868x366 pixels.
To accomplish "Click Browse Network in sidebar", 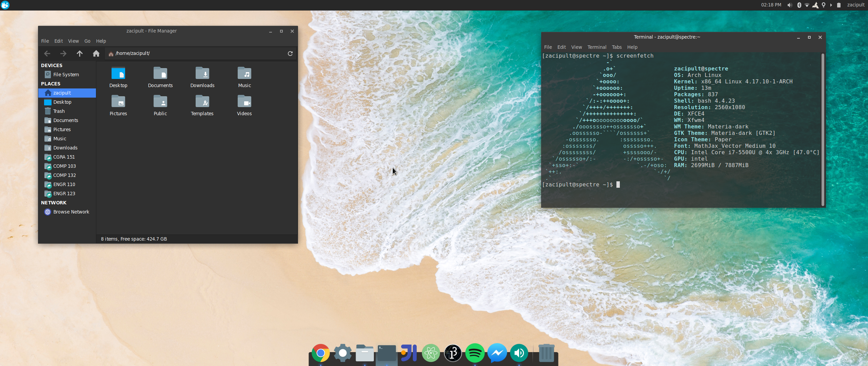I will [67, 212].
